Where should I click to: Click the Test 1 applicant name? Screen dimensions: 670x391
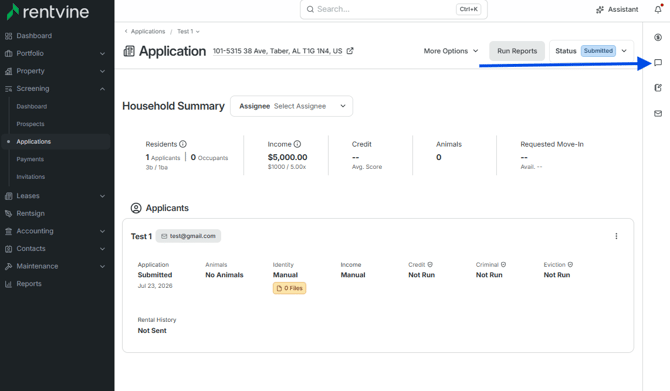point(141,236)
